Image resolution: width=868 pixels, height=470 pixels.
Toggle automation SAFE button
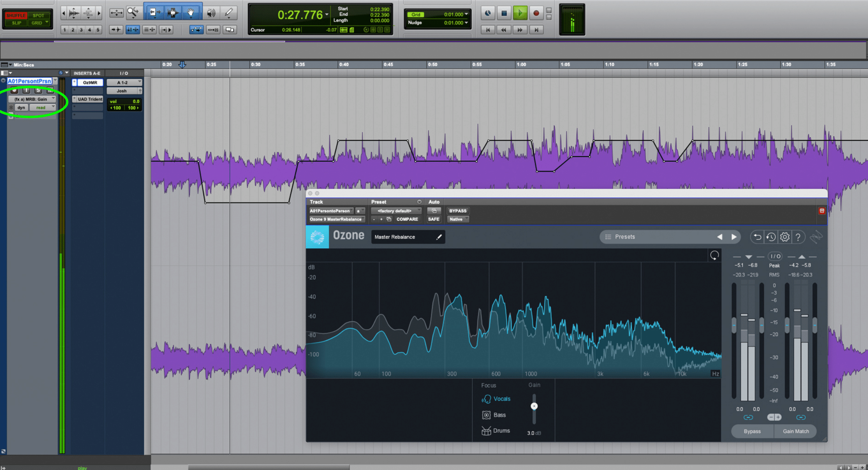(434, 219)
